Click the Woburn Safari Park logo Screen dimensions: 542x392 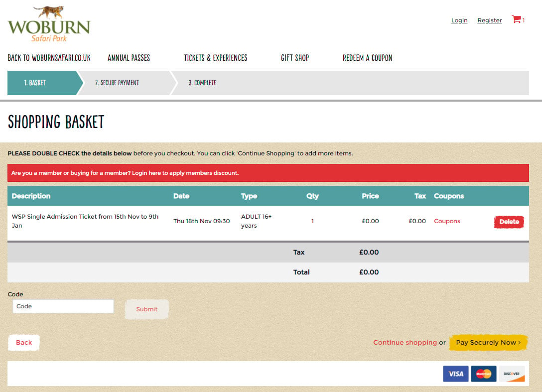[49, 24]
